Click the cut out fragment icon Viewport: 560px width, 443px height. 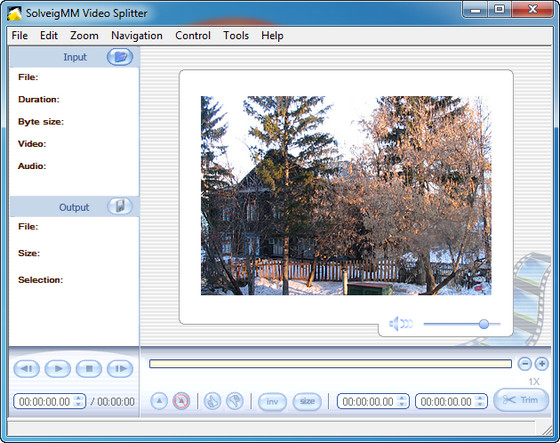pos(235,401)
